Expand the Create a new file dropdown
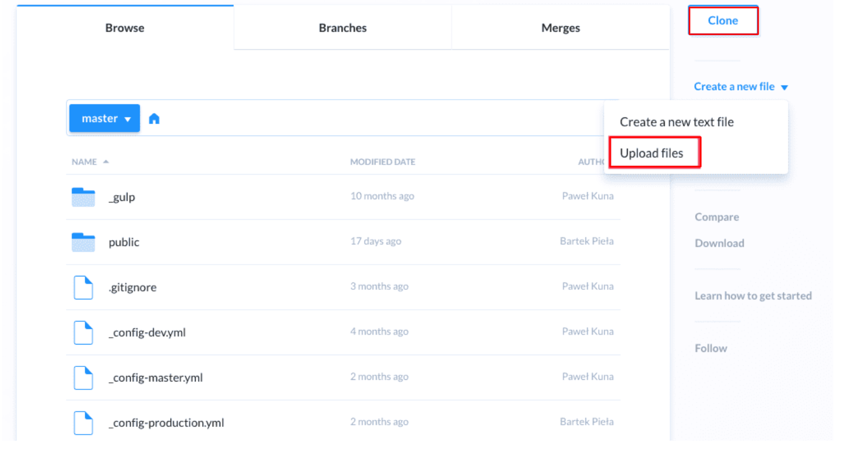This screenshot has width=868, height=465. 740,86
